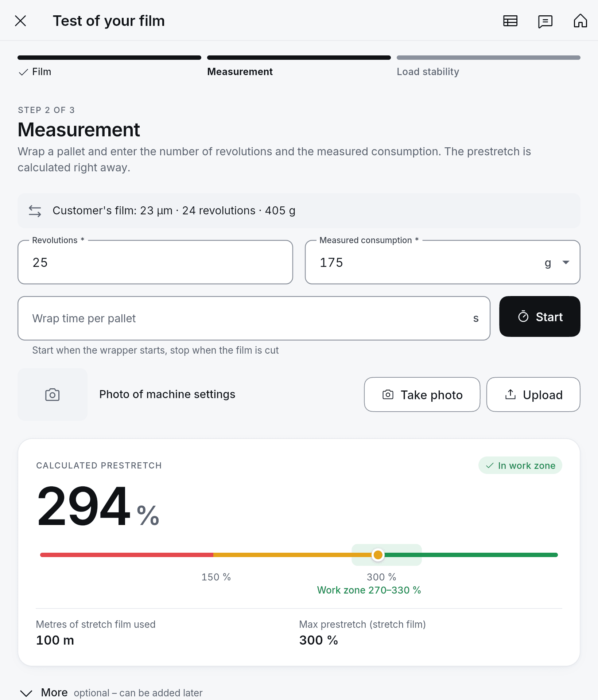
Task: Click the In work zone badge
Action: tap(520, 465)
